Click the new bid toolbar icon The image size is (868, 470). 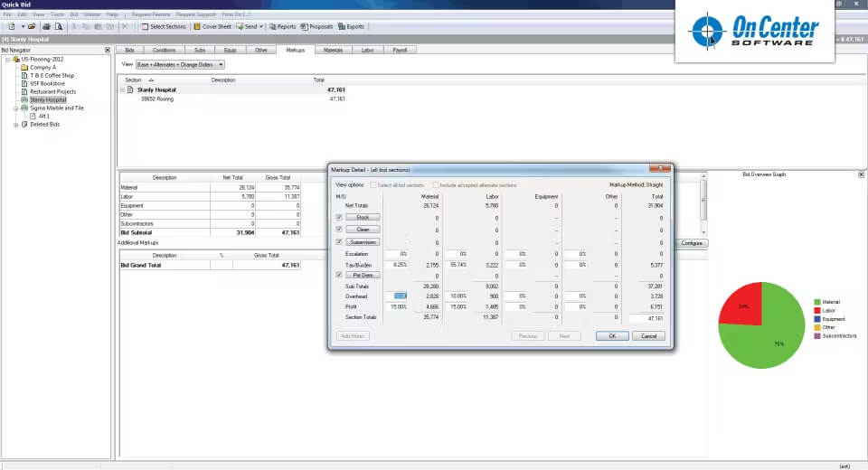click(x=11, y=26)
